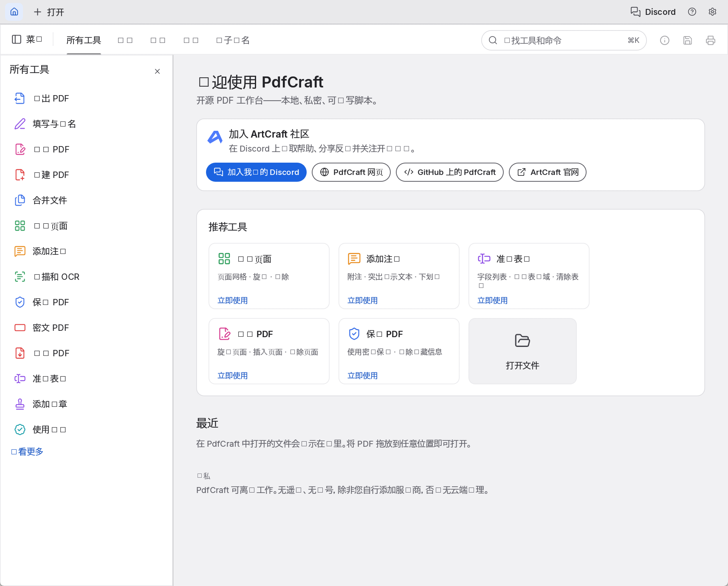Open settings with the gear icon
Viewport: 728px width, 586px height.
(x=712, y=12)
